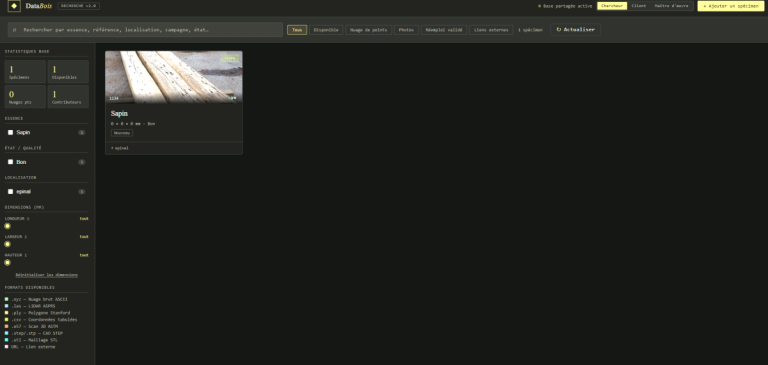Click the RECHERCHE v2.0 badge
768x365 pixels.
[78, 6]
